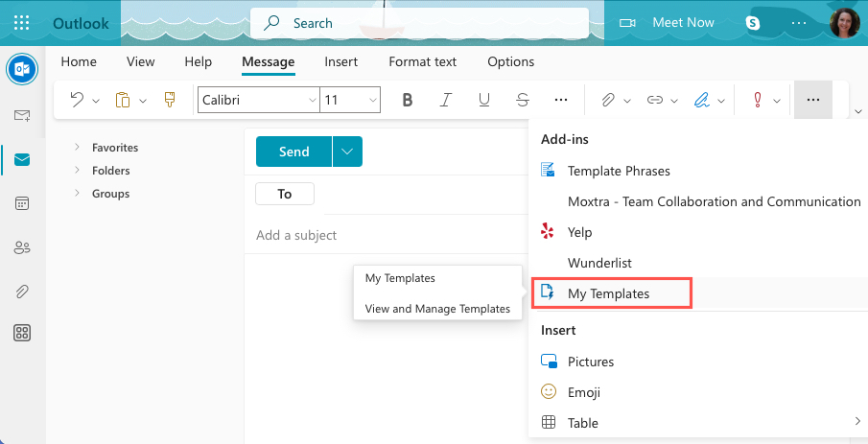Click the Paste clipboard icon
Viewport: 868px width, 444px height.
pos(123,100)
